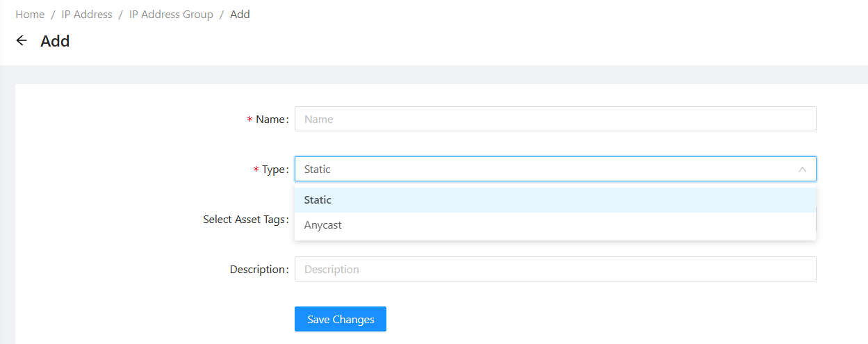Click the red asterisk next to Type
Screen dimensions: 868x344
point(256,170)
